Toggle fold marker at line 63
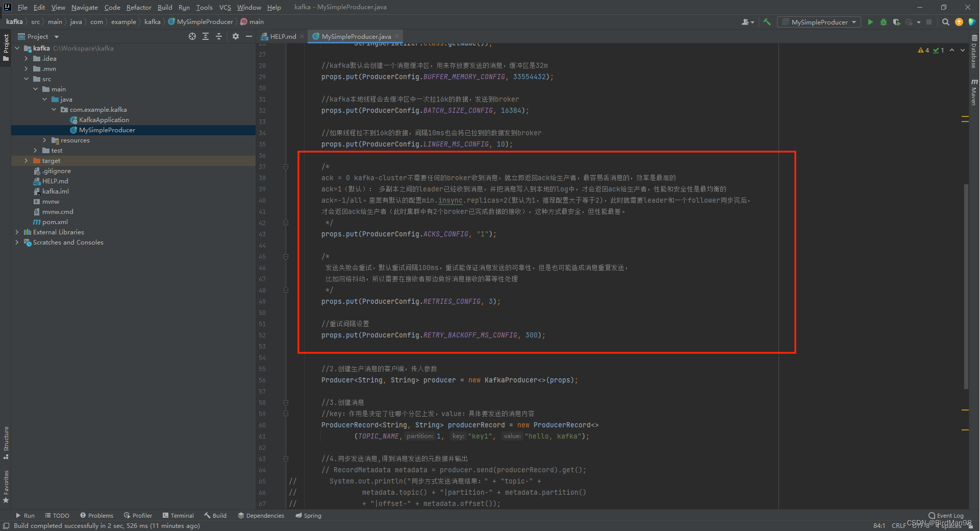 click(286, 459)
